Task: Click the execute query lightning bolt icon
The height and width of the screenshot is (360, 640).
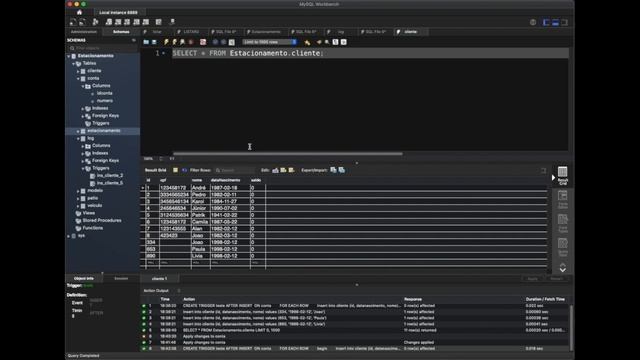Action: click(x=166, y=42)
